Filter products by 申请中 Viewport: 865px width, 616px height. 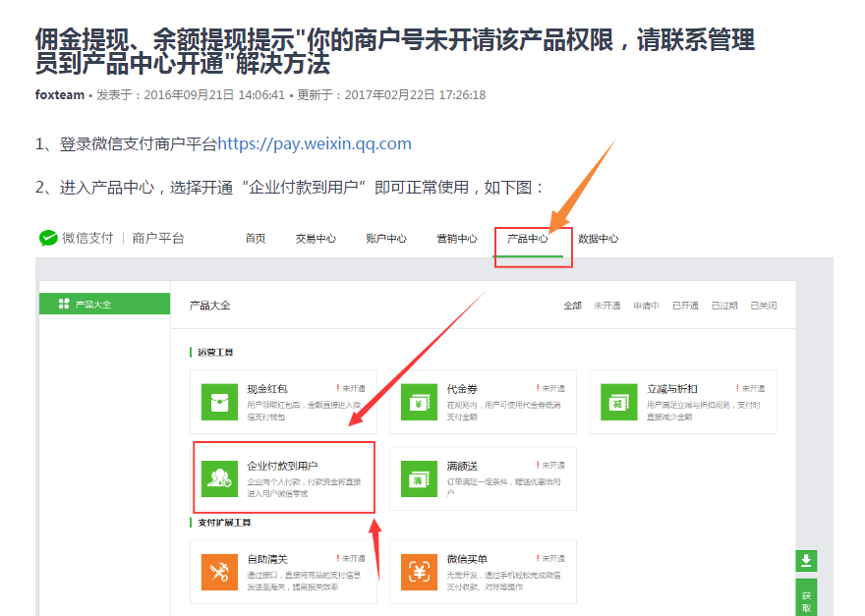pyautogui.click(x=646, y=306)
